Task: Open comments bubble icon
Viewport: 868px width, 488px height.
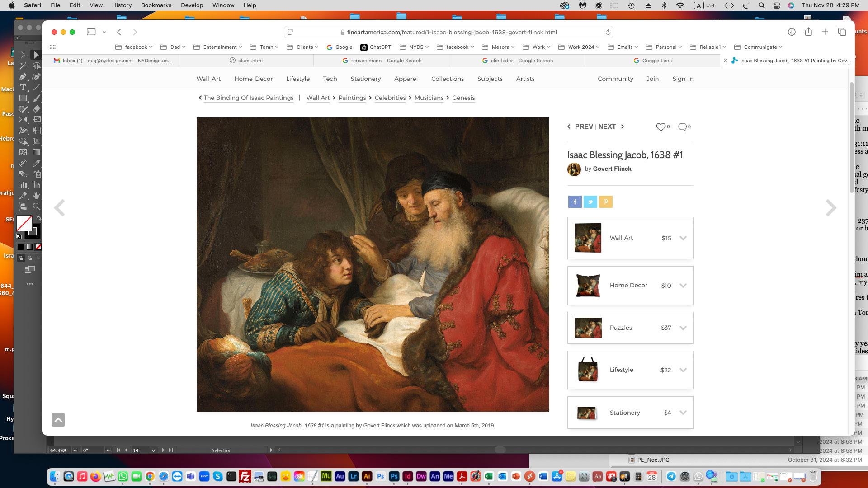Action: (x=682, y=127)
